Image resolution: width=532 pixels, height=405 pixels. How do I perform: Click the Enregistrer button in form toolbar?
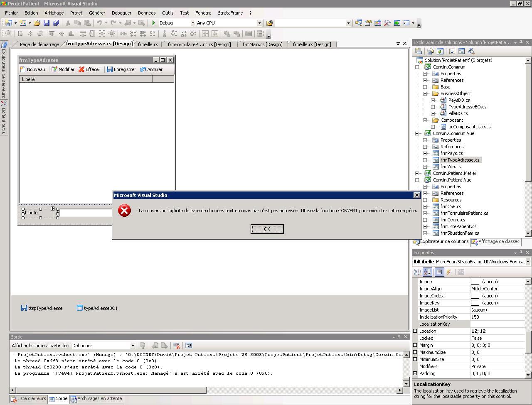121,69
